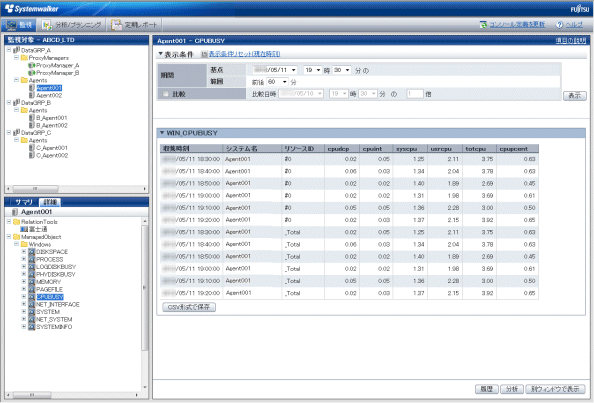Expand the PROCESS node
594x403 pixels.
(x=24, y=259)
